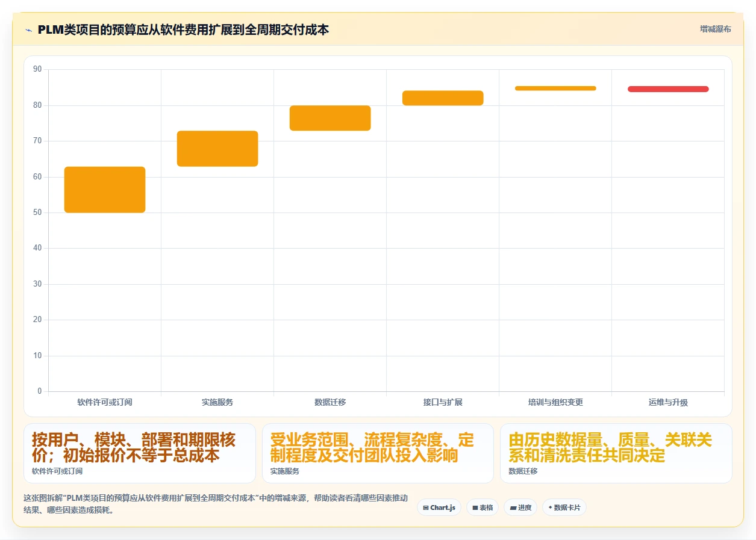The image size is (756, 540).
Task: Click the red 运维与升级 bar
Action: pyautogui.click(x=668, y=89)
